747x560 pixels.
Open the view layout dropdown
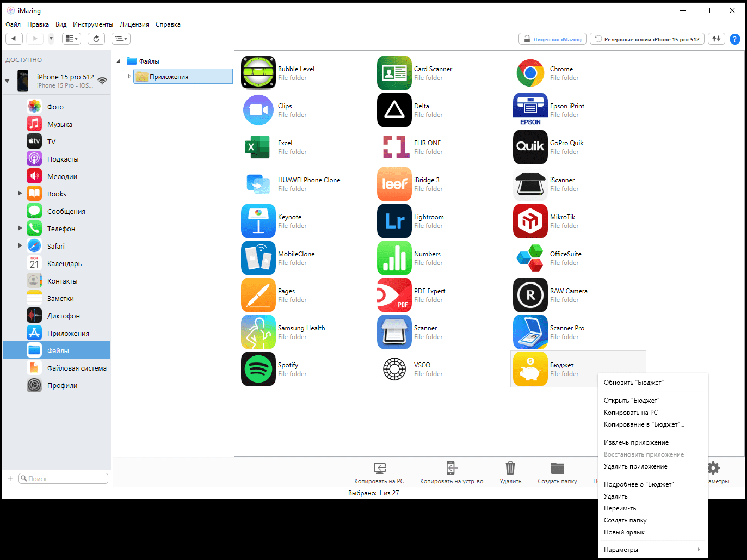click(x=71, y=39)
